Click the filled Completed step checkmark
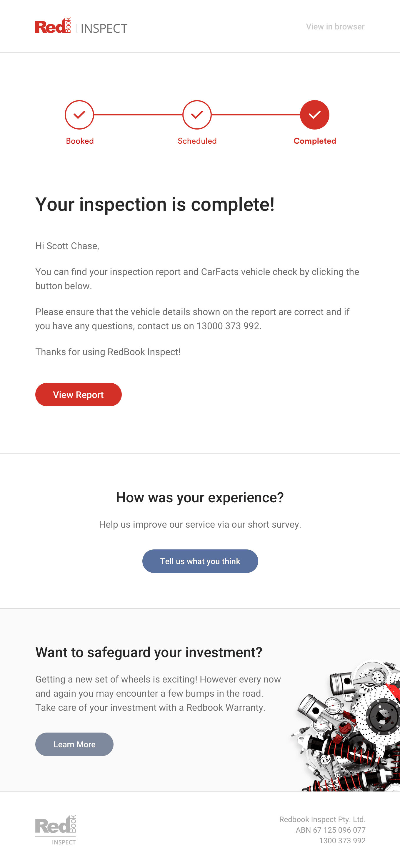Image resolution: width=400 pixels, height=868 pixels. pyautogui.click(x=314, y=115)
